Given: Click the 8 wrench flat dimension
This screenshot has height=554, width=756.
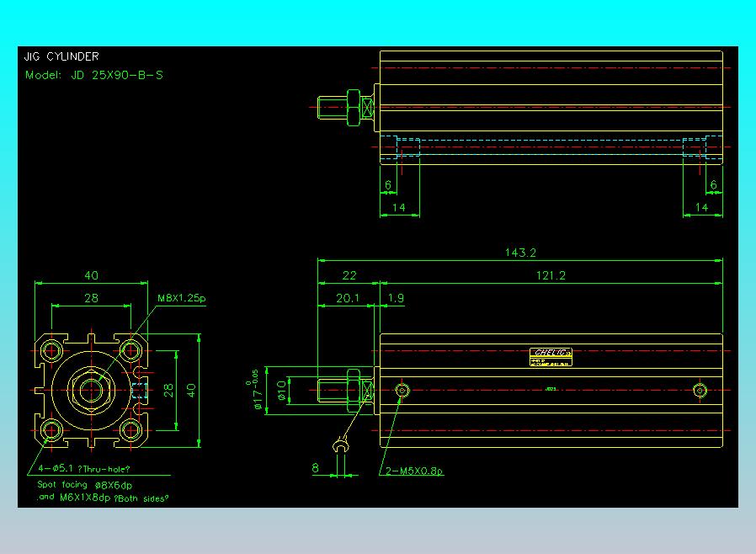Looking at the screenshot, I should tap(316, 467).
